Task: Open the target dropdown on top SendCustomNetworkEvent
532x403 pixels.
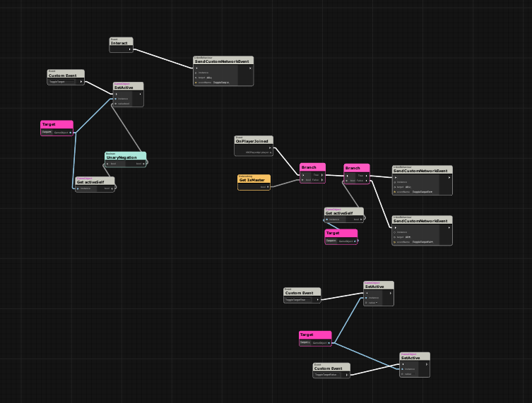Action: pos(209,78)
